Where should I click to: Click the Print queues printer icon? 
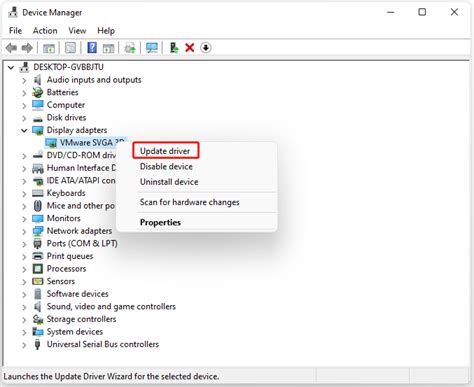(x=38, y=256)
